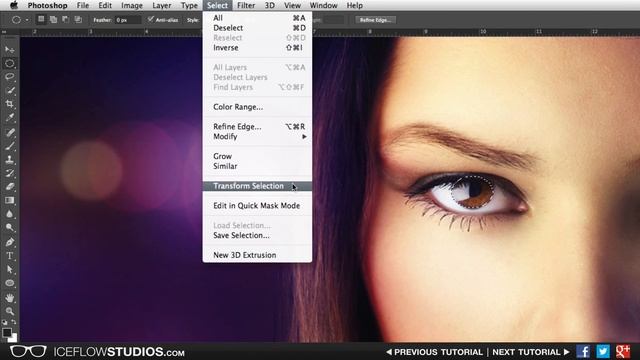Swap foreground and background colors
Image resolution: width=640 pixels, height=360 pixels.
coord(14,322)
